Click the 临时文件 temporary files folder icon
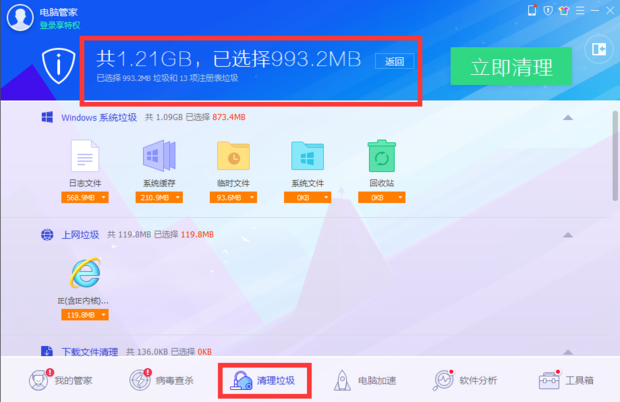The image size is (620, 402). 232,156
